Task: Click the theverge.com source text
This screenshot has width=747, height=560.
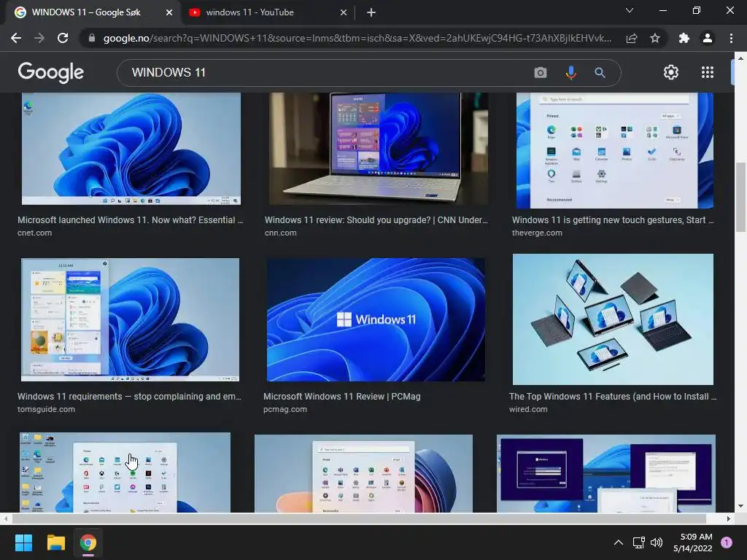Action: 537,233
